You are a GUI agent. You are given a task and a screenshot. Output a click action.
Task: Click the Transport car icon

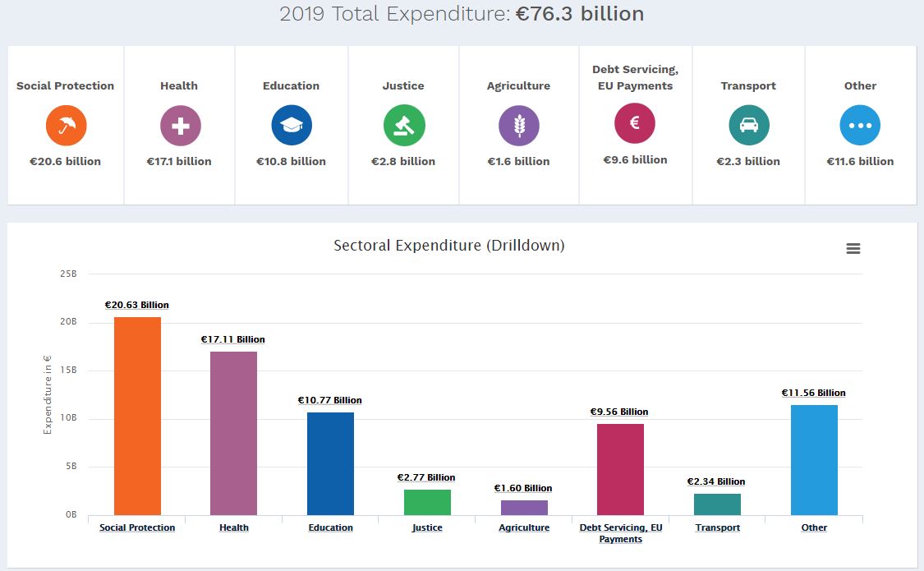(x=747, y=124)
